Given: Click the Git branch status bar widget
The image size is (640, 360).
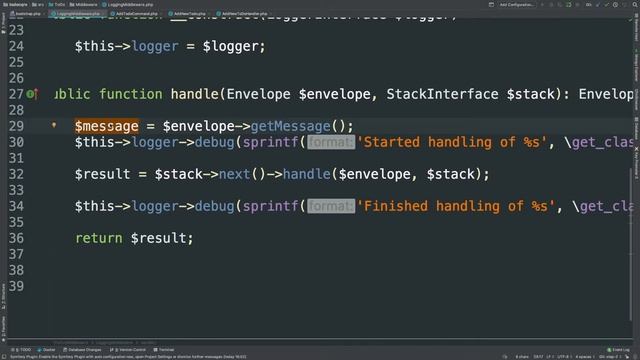Looking at the screenshot, I should [610, 357].
